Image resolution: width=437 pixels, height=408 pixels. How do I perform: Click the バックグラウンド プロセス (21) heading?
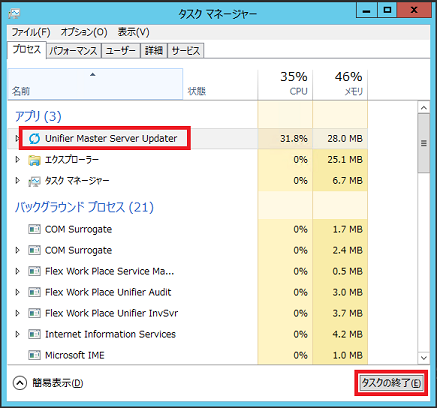click(84, 207)
